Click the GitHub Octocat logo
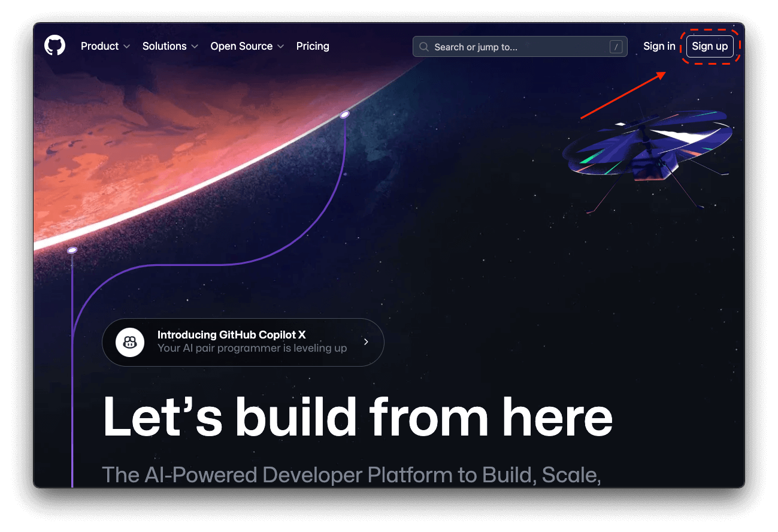 tap(55, 46)
